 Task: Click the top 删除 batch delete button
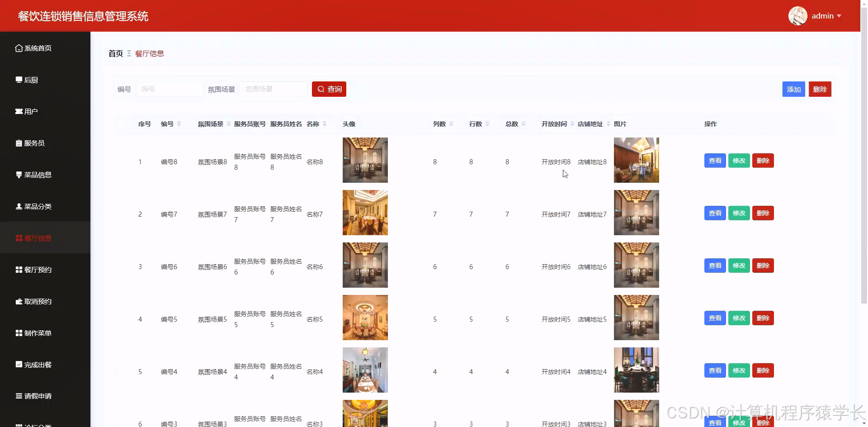pos(820,89)
